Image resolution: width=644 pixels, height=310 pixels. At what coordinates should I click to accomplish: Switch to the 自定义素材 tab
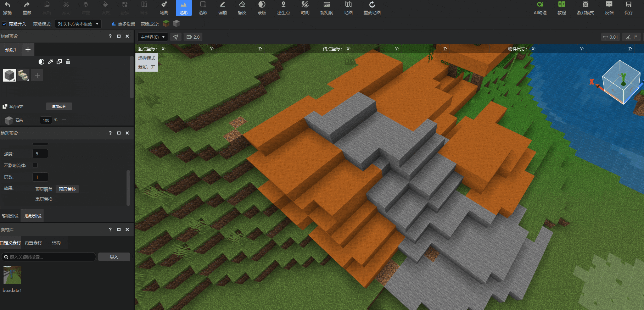tap(10, 243)
